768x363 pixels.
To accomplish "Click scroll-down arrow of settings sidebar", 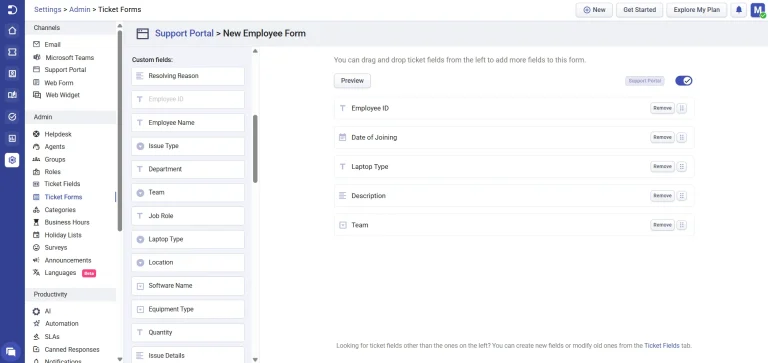I will click(x=120, y=359).
